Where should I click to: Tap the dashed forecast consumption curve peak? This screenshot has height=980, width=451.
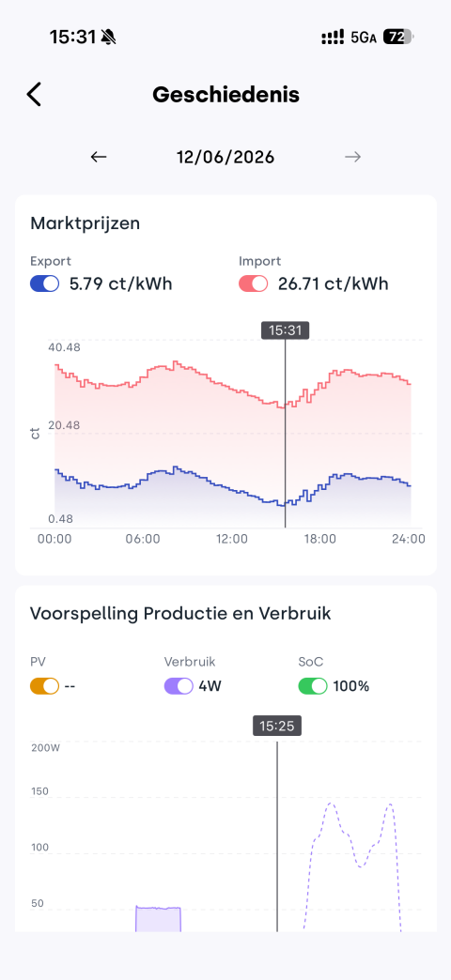[331, 804]
